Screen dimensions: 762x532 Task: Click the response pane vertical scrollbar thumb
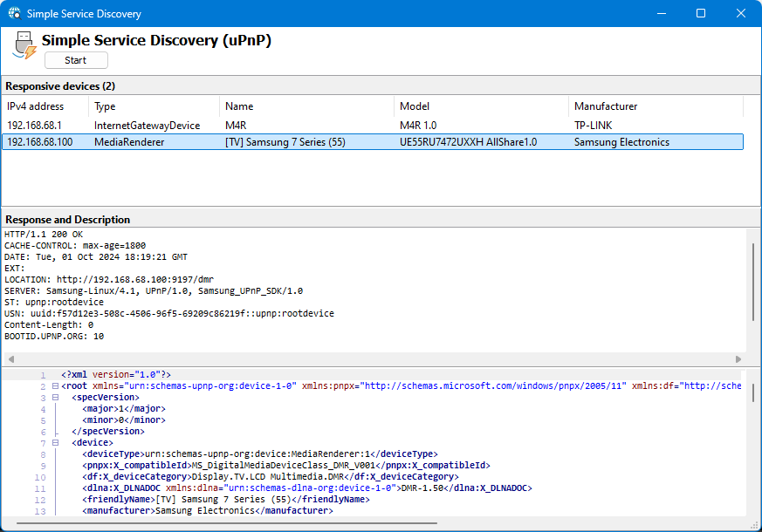[753, 282]
